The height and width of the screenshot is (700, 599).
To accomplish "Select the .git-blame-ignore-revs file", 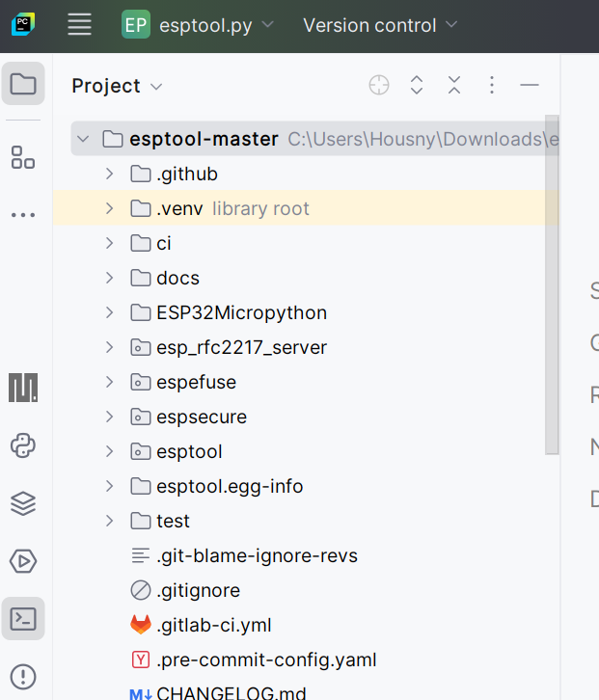I will coord(257,556).
